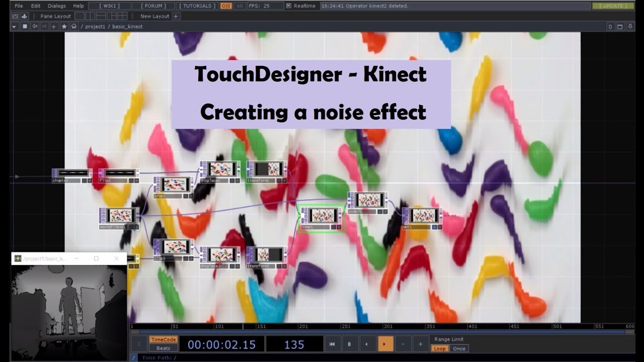
Task: Open the Edit menu
Action: [36, 6]
